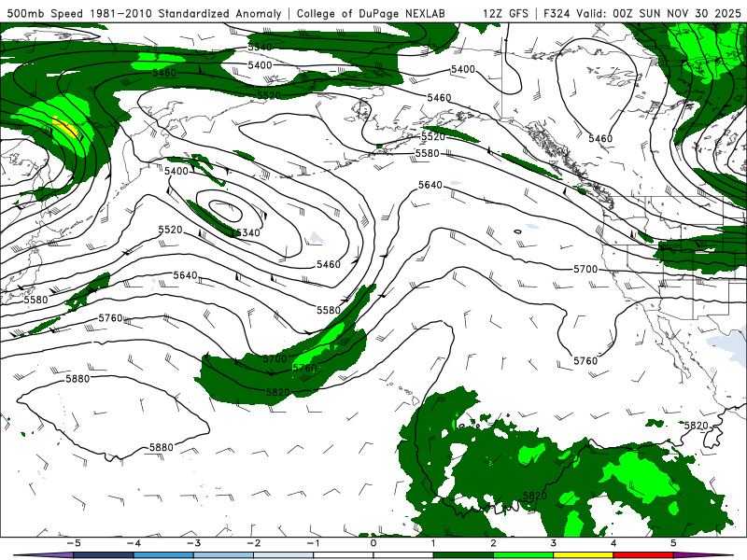
Task: Select the dark green 1 to 2 swatch
Action: [x=463, y=555]
